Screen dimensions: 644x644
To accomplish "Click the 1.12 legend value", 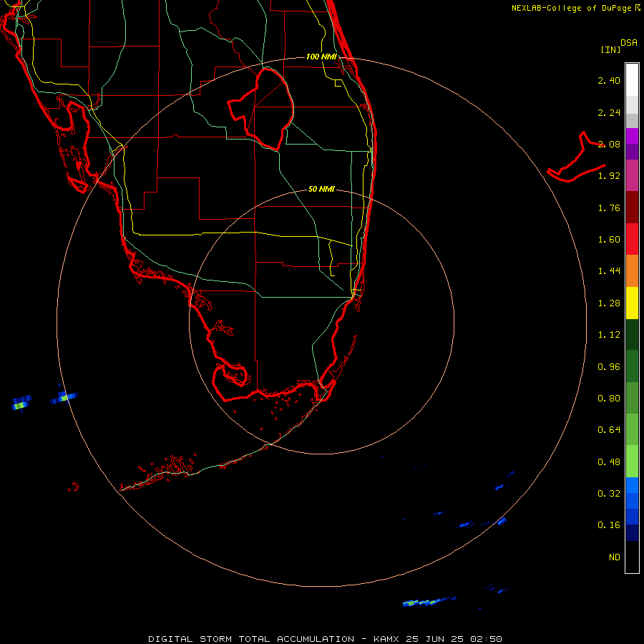I will (609, 335).
